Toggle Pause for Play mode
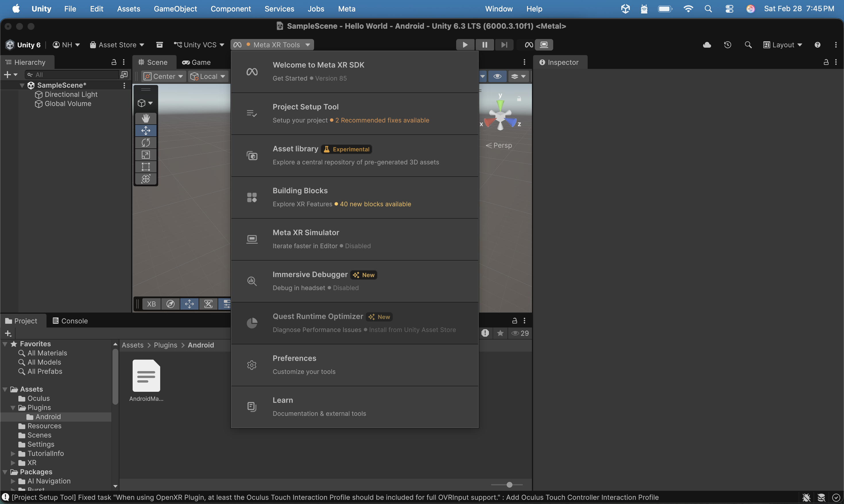The width and height of the screenshot is (844, 504). coord(485,44)
